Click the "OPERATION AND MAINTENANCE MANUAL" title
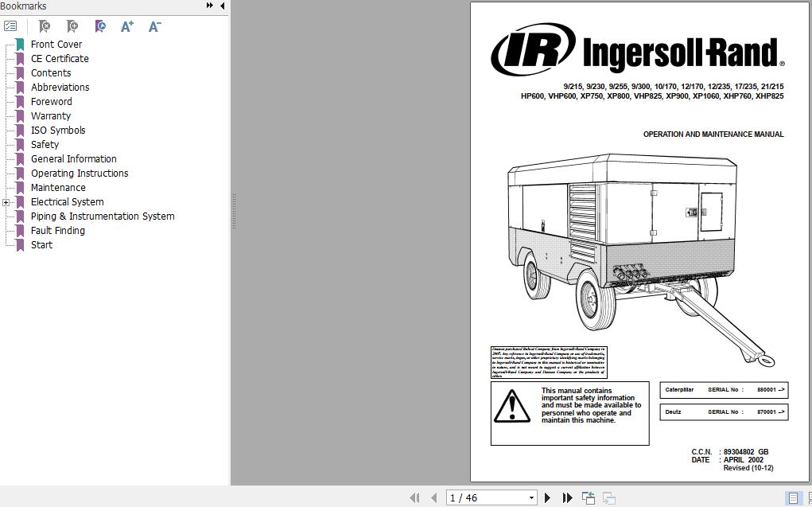This screenshot has height=507, width=812. coord(713,135)
